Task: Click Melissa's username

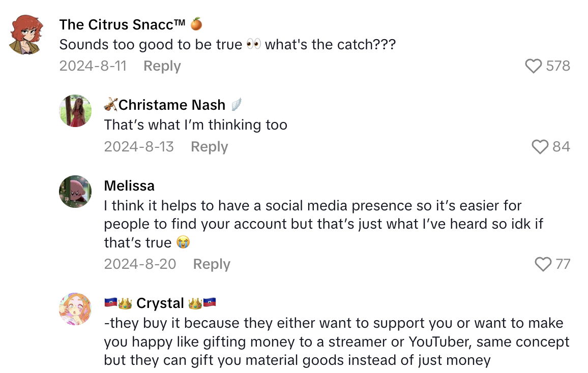Action: click(129, 185)
